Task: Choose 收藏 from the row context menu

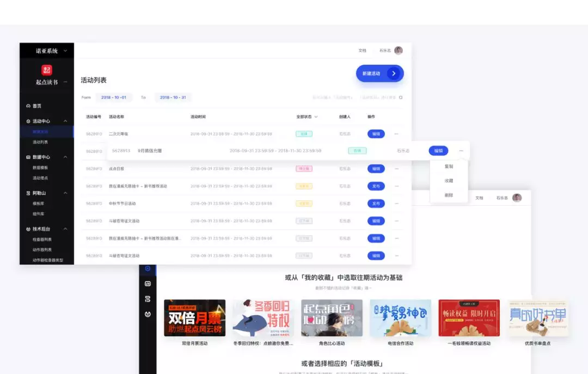Action: pyautogui.click(x=449, y=181)
